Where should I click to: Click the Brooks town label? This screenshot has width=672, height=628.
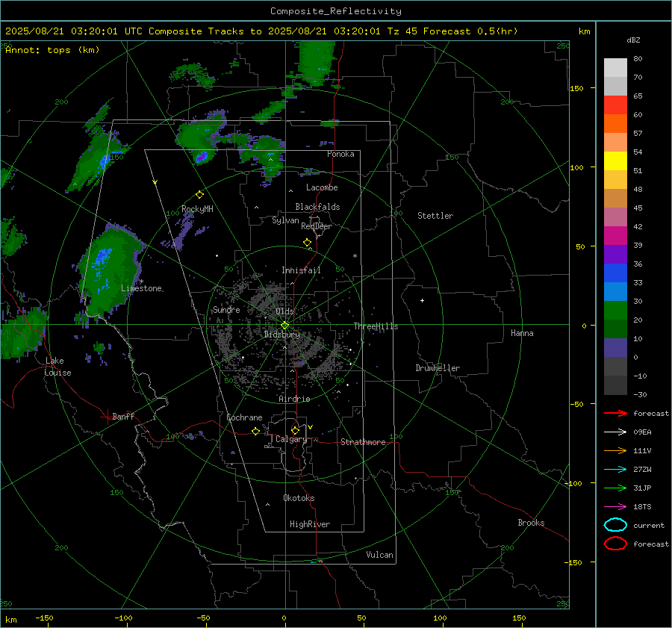[531, 523]
